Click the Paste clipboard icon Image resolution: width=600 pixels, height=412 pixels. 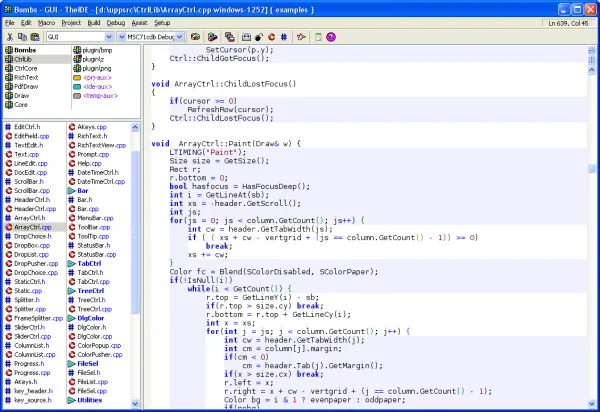pyautogui.click(x=35, y=37)
